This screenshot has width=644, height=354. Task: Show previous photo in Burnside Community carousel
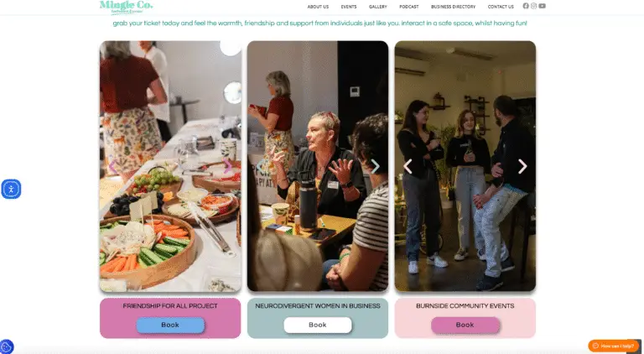coord(408,167)
